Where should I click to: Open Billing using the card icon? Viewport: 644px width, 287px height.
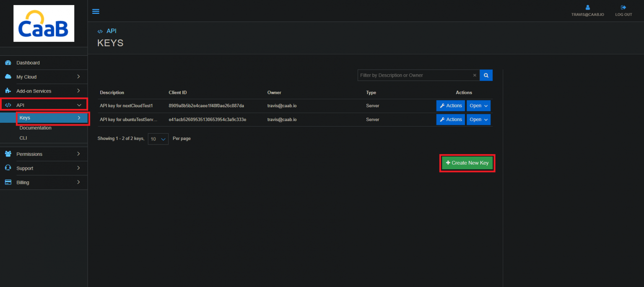(x=9, y=182)
